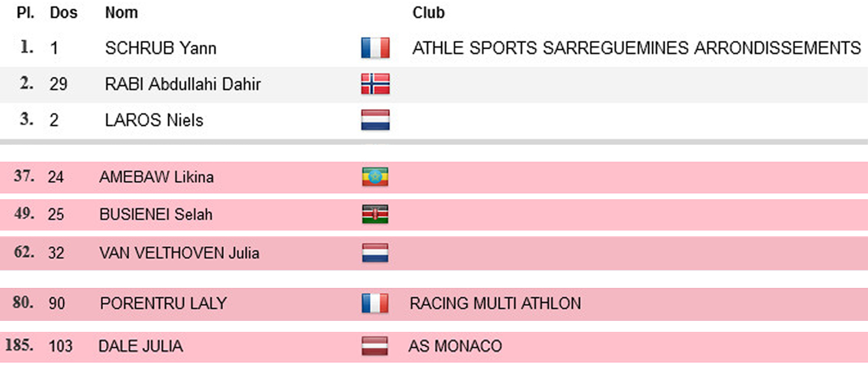Open athlete SCHRUB Yann's name
This screenshot has height=373, width=868.
(160, 48)
